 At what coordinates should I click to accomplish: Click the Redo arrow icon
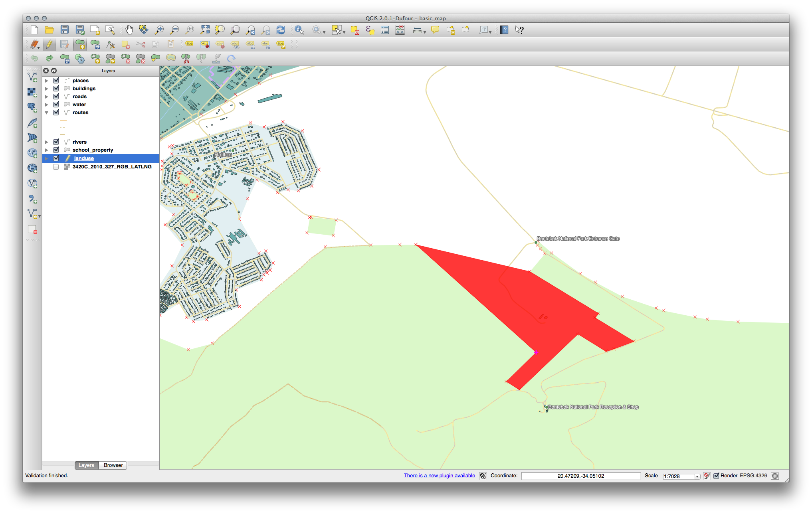coord(50,59)
